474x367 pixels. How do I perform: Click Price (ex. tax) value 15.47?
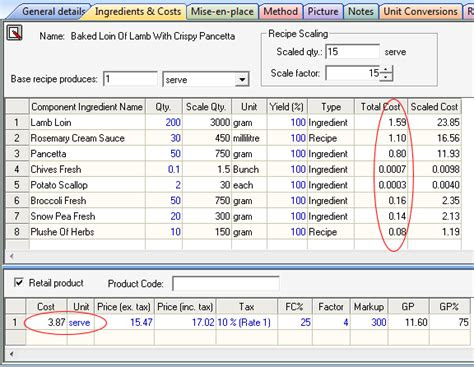[124, 322]
